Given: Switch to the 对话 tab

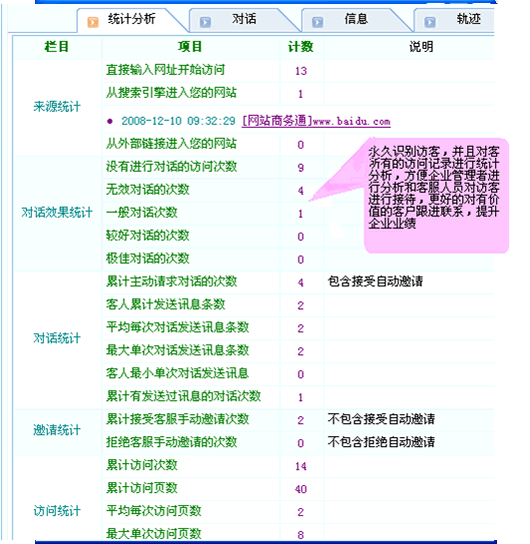Looking at the screenshot, I should (x=244, y=19).
